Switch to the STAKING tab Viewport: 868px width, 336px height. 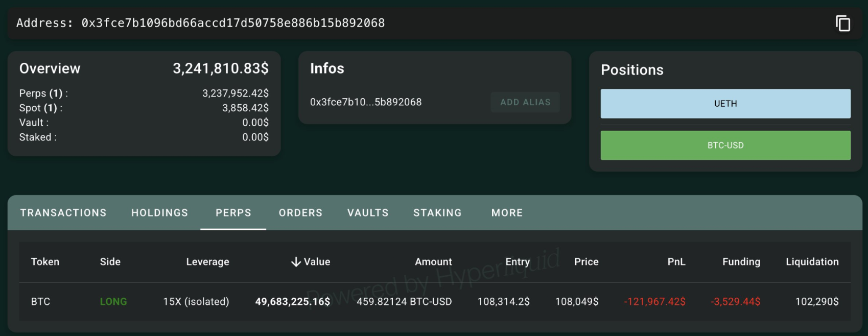437,212
